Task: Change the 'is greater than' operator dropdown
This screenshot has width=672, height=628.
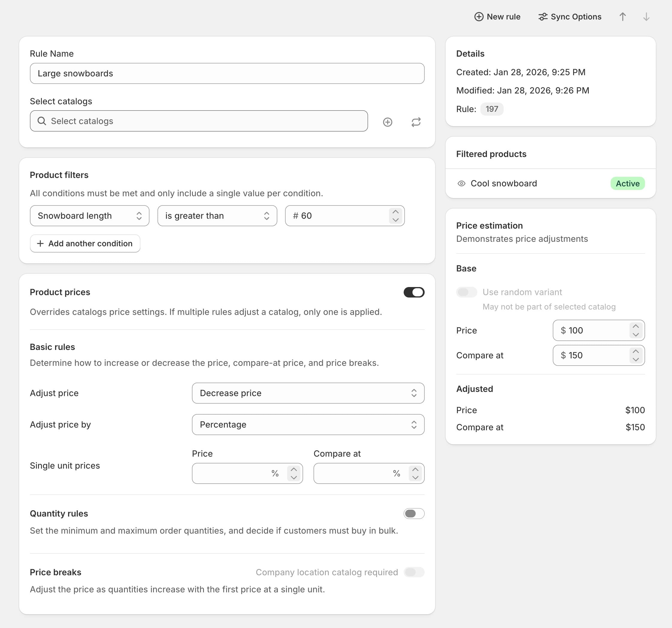Action: [217, 216]
